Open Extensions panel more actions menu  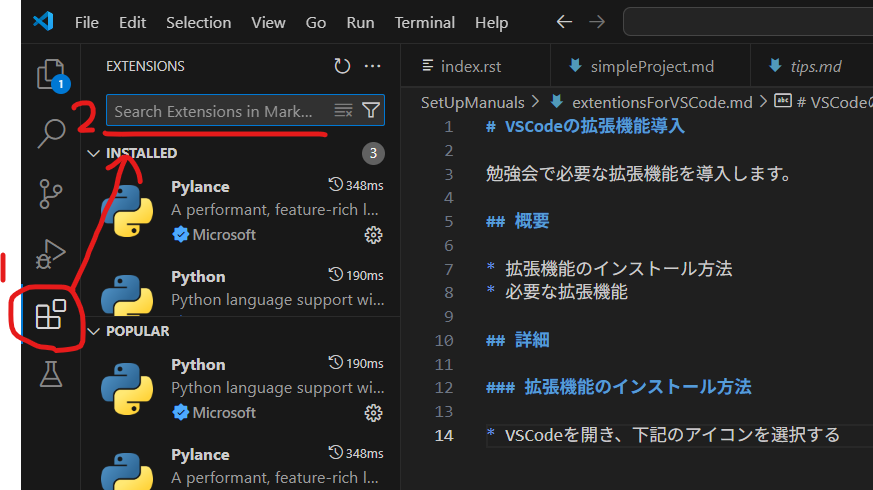pos(373,66)
